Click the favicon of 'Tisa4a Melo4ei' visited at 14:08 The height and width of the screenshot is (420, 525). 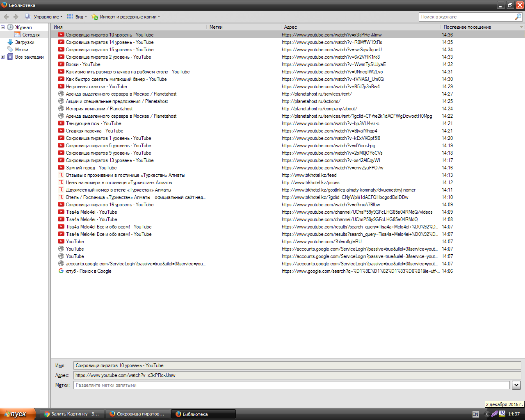(x=61, y=219)
